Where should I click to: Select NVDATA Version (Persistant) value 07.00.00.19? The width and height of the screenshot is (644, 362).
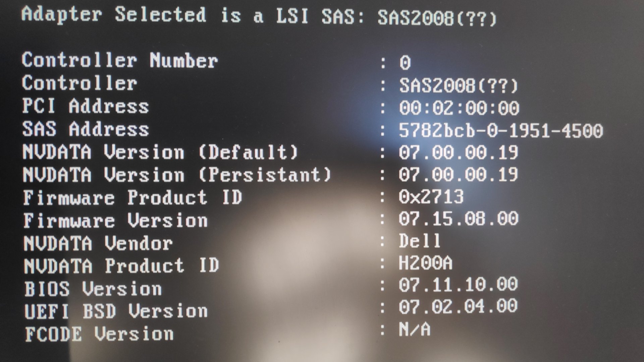458,175
